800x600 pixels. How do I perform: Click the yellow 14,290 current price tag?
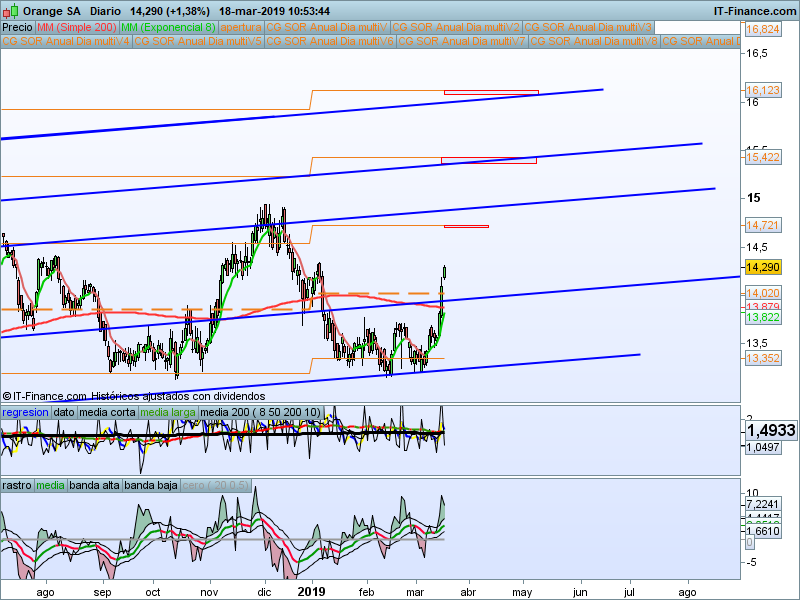tap(763, 267)
